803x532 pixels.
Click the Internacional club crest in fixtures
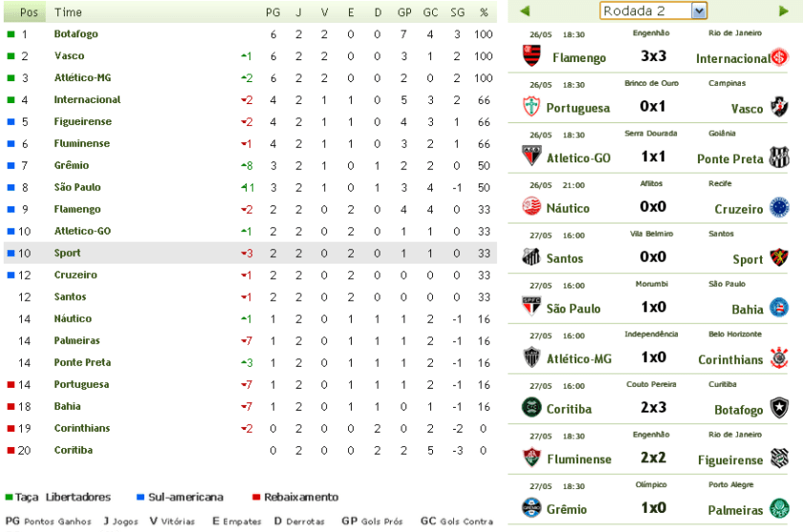click(781, 57)
